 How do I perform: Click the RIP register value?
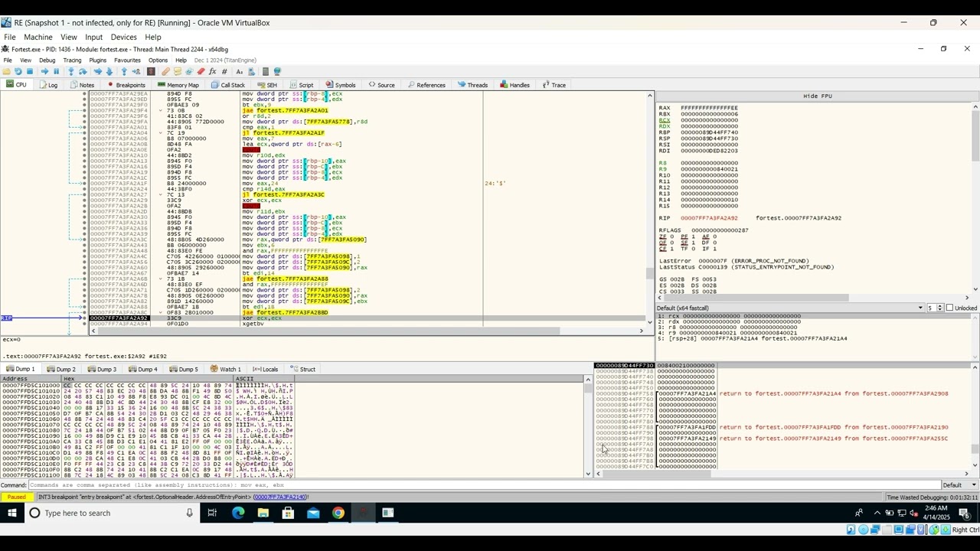tap(709, 218)
